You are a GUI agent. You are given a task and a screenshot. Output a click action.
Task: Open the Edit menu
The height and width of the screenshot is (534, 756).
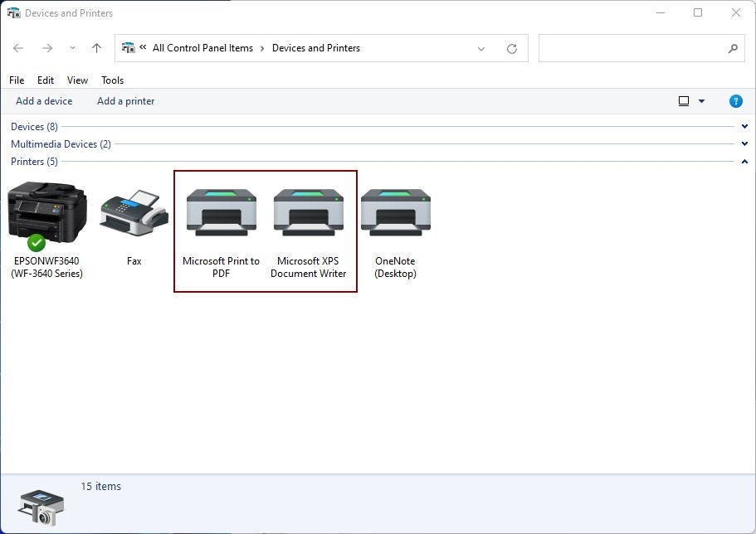[x=46, y=80]
